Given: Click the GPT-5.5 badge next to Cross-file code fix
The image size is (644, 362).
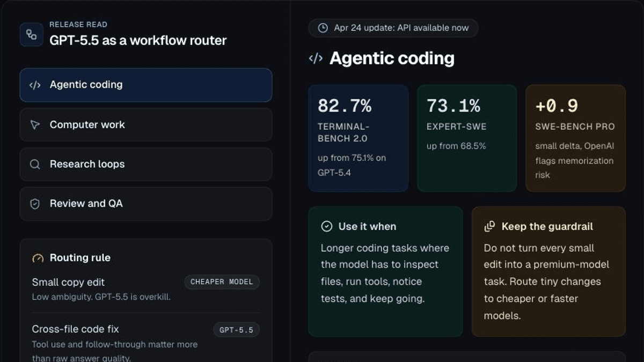Looking at the screenshot, I should (x=237, y=330).
